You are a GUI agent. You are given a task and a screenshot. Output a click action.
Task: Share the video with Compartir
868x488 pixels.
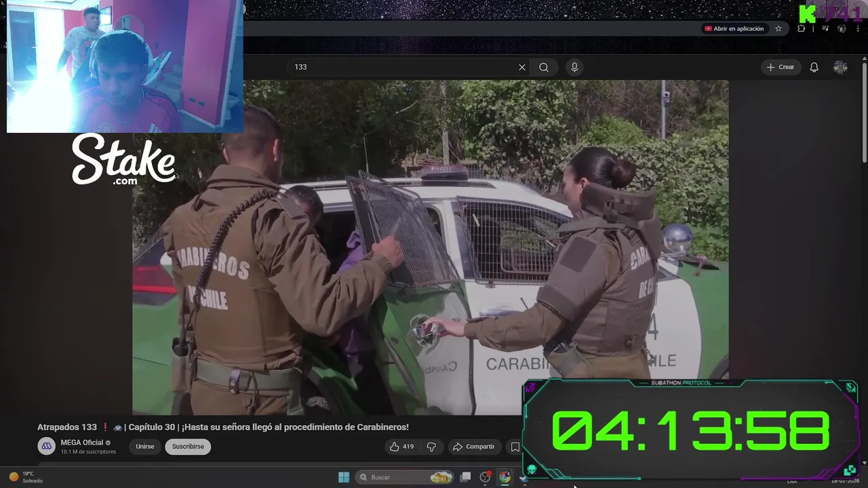coord(474,447)
